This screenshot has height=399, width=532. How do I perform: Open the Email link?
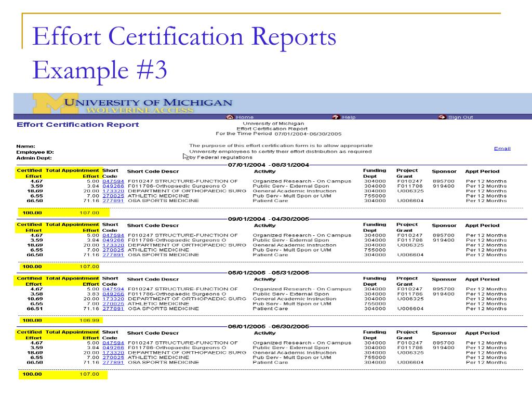pyautogui.click(x=502, y=149)
